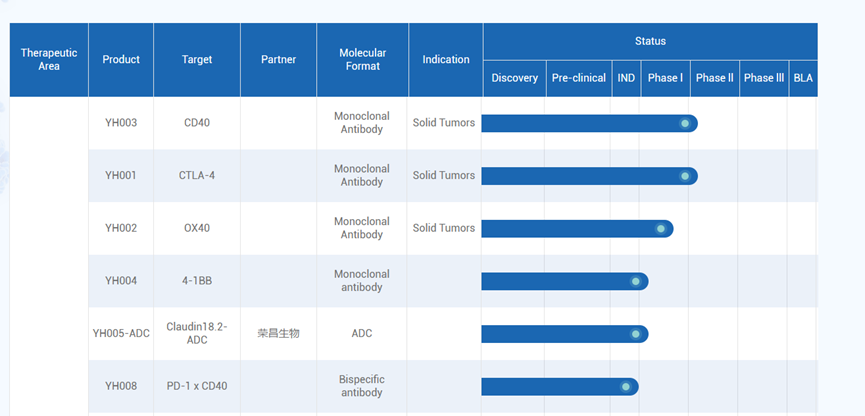The width and height of the screenshot is (865, 416).
Task: Click the YH008 status progress bar
Action: [550, 387]
